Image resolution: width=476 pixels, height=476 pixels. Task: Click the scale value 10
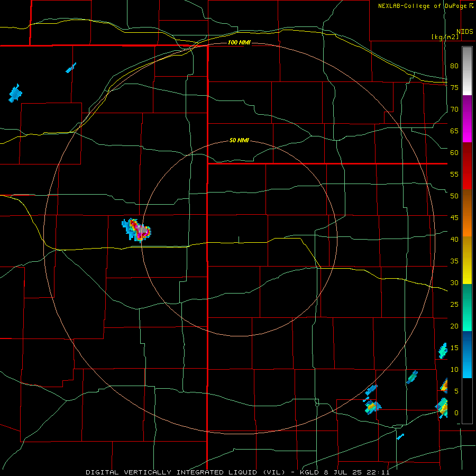(x=454, y=370)
